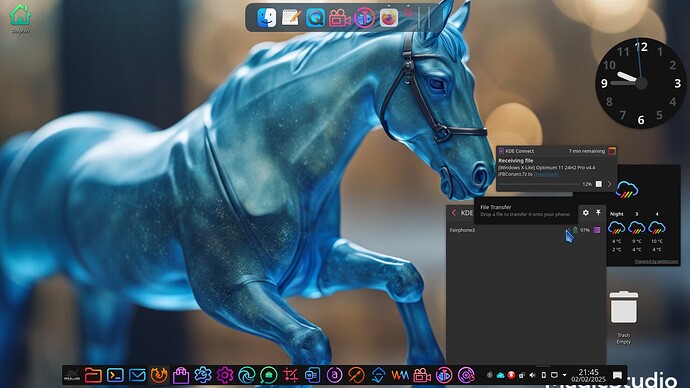Open the orange waveform audio app in taskbar

tap(400, 375)
